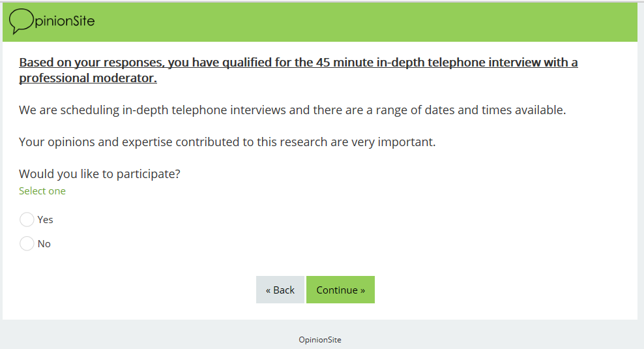Select the No radio button
Image resolution: width=644 pixels, height=349 pixels.
click(27, 243)
